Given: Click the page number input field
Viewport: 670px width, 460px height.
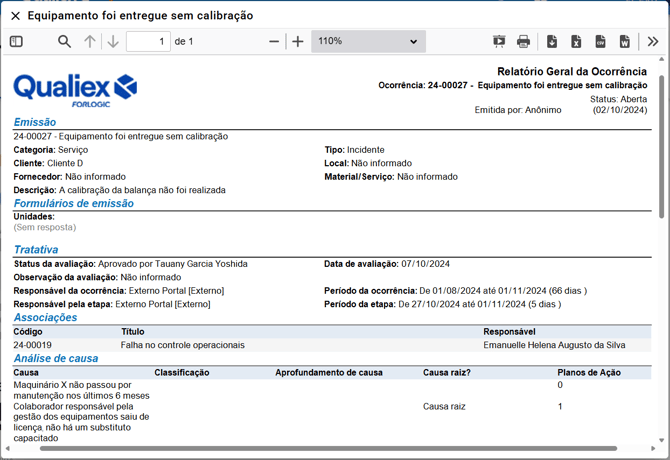Looking at the screenshot, I should click(148, 42).
